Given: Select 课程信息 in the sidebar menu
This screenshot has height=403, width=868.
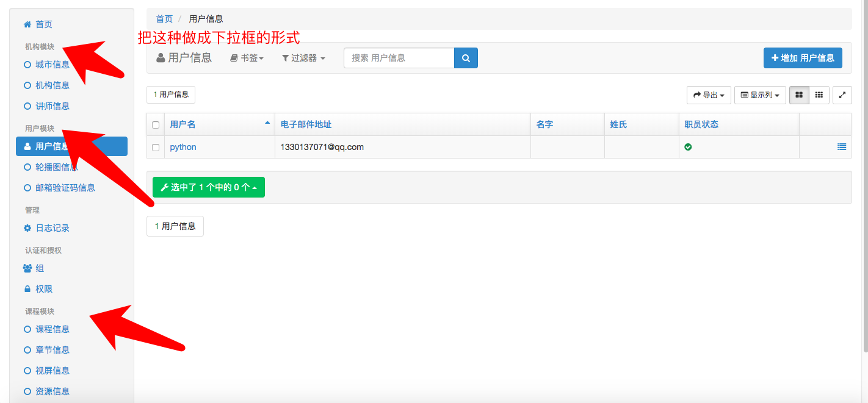Looking at the screenshot, I should coord(54,329).
